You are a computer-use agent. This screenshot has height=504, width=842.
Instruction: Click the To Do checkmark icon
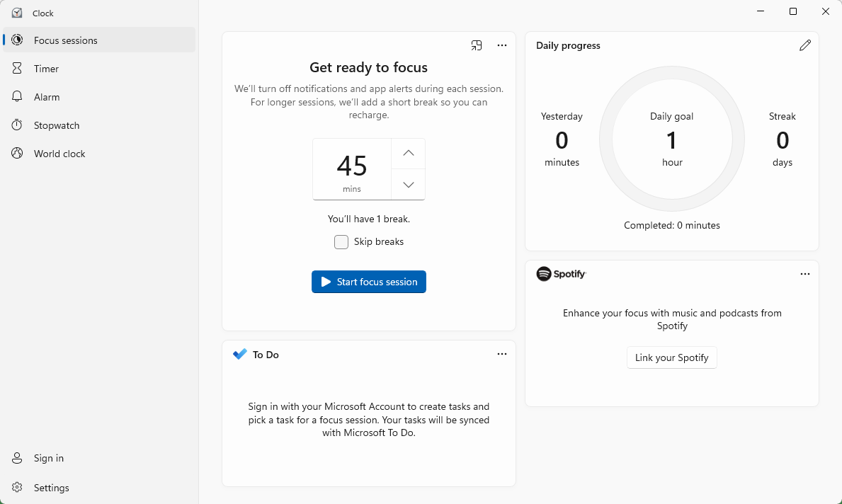click(x=239, y=355)
